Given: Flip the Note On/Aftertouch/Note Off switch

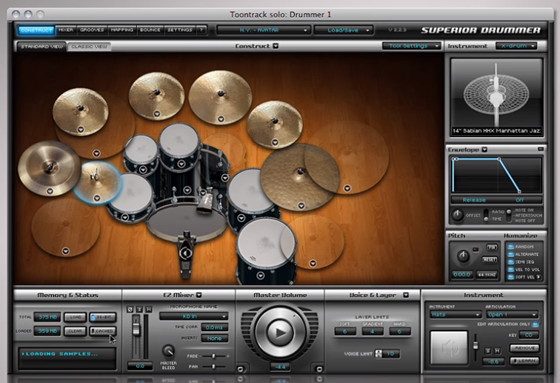Looking at the screenshot, I should [x=509, y=215].
